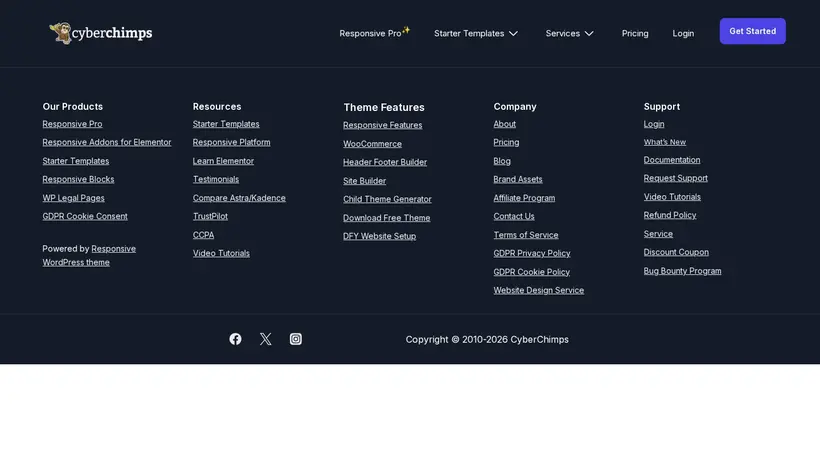Open the Request Support link
The width and height of the screenshot is (820, 461).
click(676, 178)
